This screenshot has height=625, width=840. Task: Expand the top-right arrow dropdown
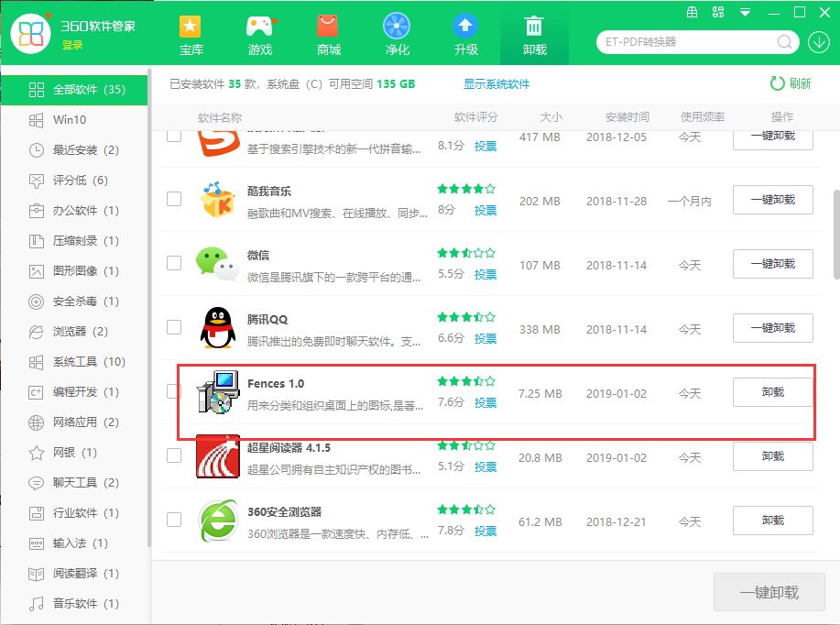pyautogui.click(x=745, y=12)
